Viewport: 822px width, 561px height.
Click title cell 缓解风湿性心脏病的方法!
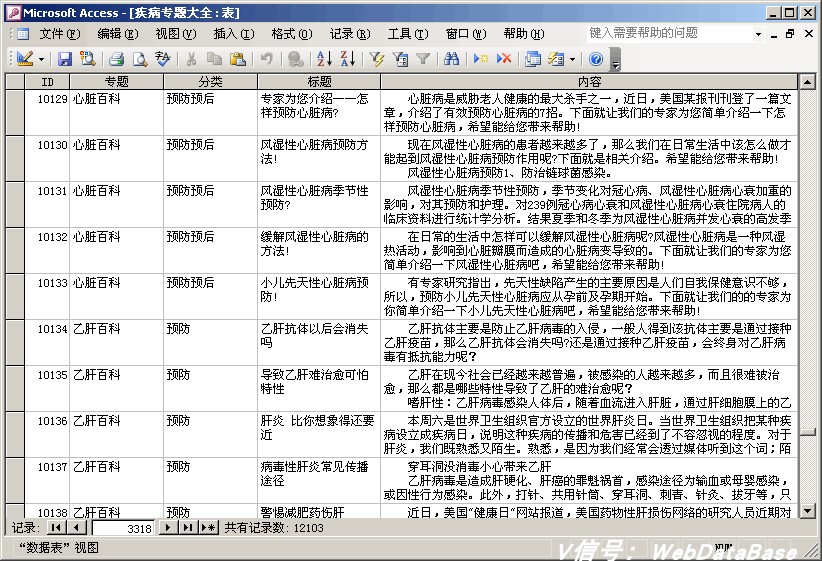319,250
